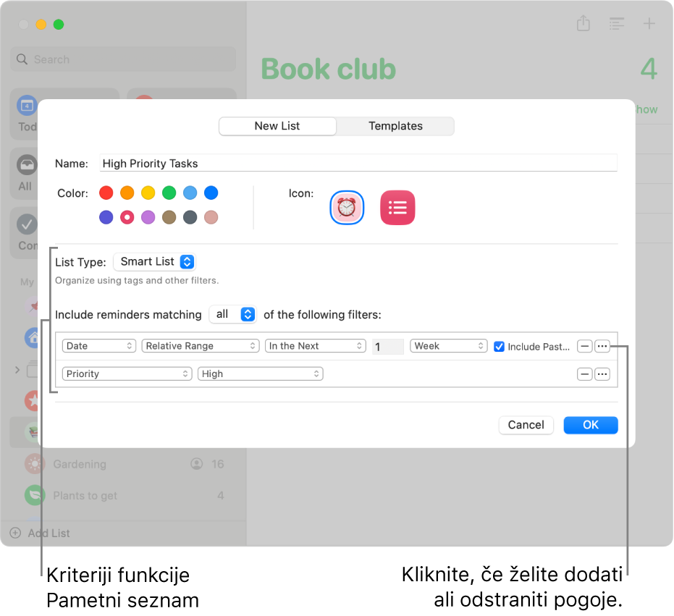Screen dimensions: 674x616
Task: Choose the brown color swatch
Action: (x=169, y=217)
